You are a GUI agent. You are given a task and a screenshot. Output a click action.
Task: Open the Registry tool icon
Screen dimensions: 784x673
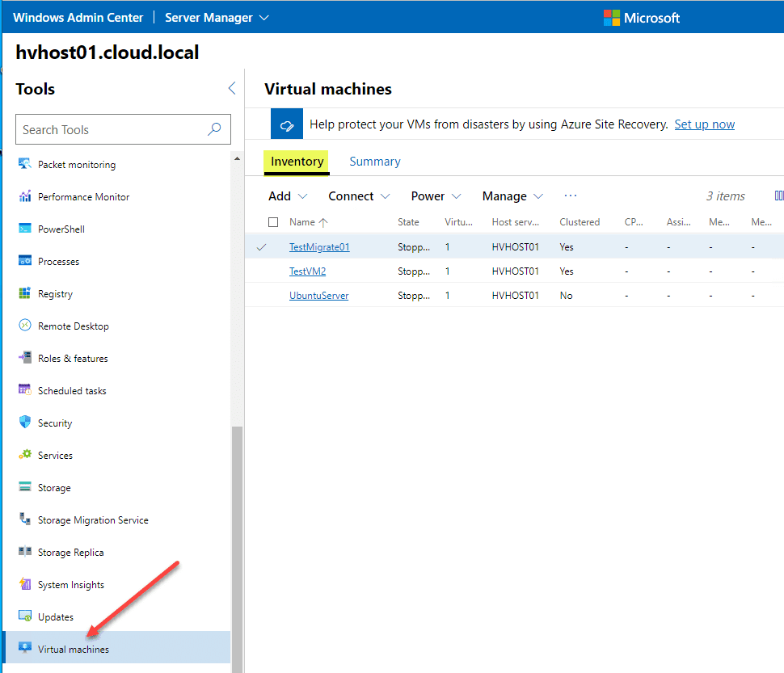click(x=25, y=293)
